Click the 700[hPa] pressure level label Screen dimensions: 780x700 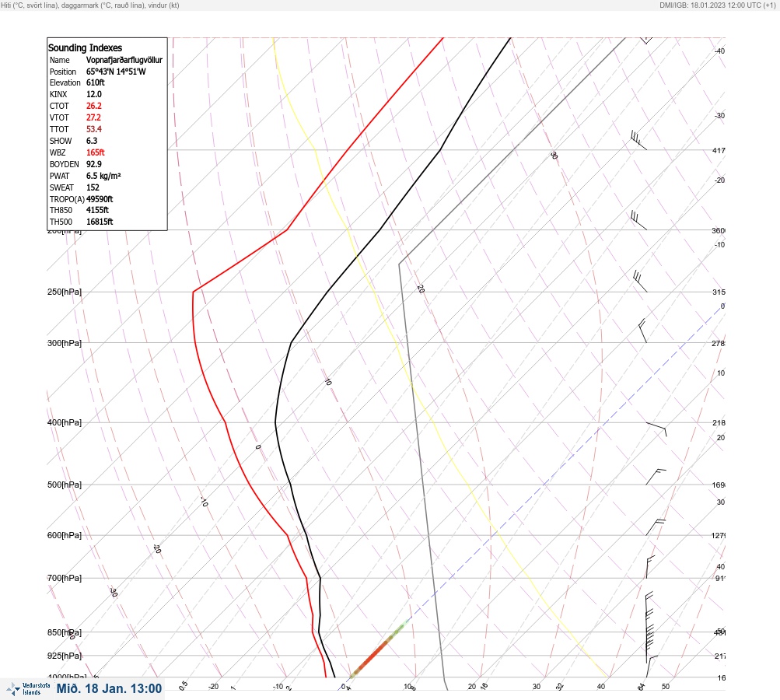point(65,578)
